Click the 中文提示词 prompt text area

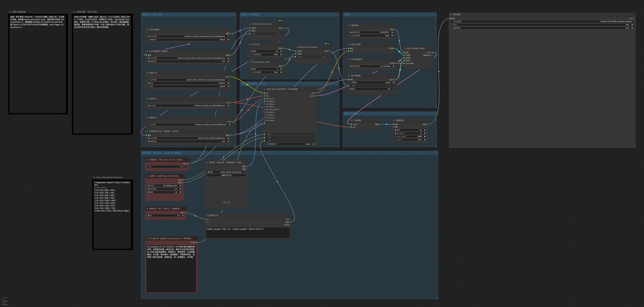pyautogui.click(x=171, y=268)
